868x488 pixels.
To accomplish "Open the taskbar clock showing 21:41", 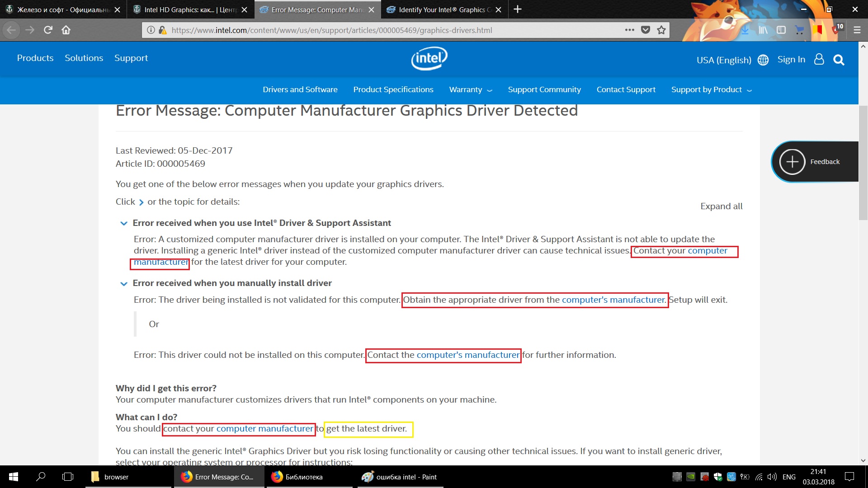I will 818,477.
